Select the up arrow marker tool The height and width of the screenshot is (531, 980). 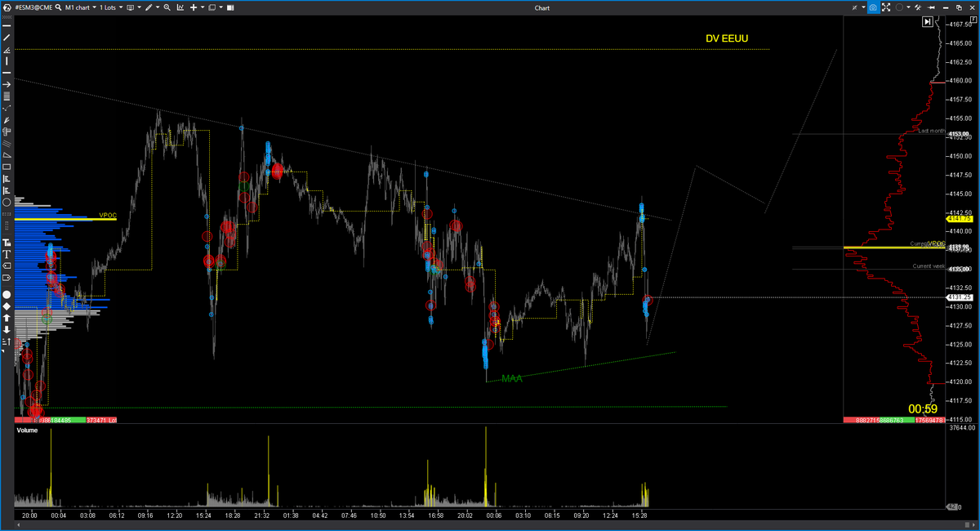(x=7, y=318)
